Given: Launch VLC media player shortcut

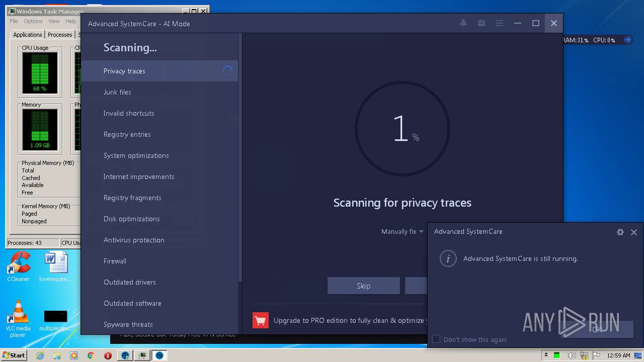Looking at the screenshot, I should pyautogui.click(x=18, y=319).
